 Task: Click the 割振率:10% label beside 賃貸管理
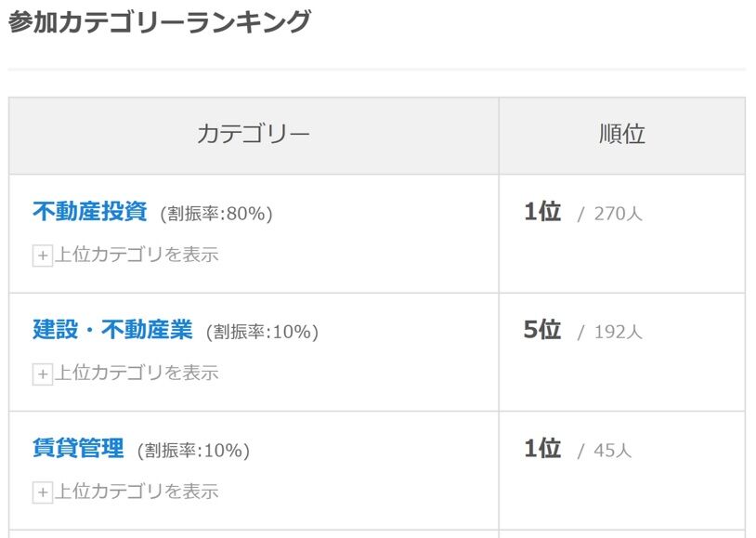pos(193,451)
